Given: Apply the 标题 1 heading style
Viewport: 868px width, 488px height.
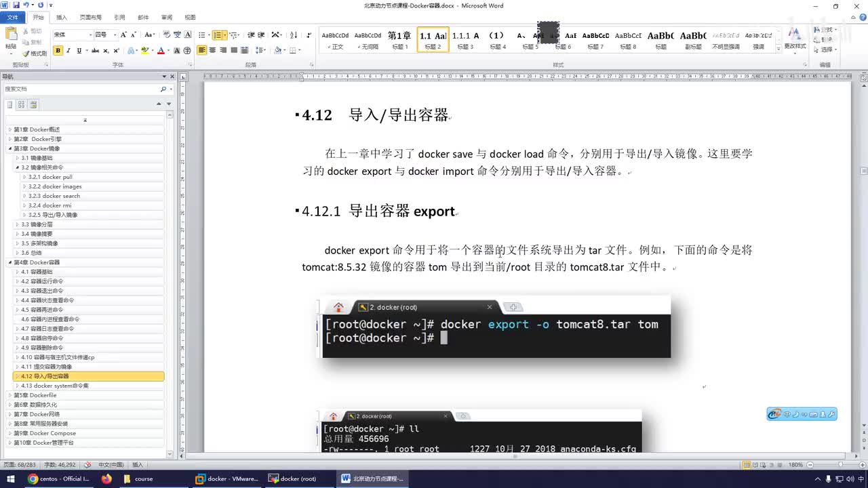Looking at the screenshot, I should point(399,41).
